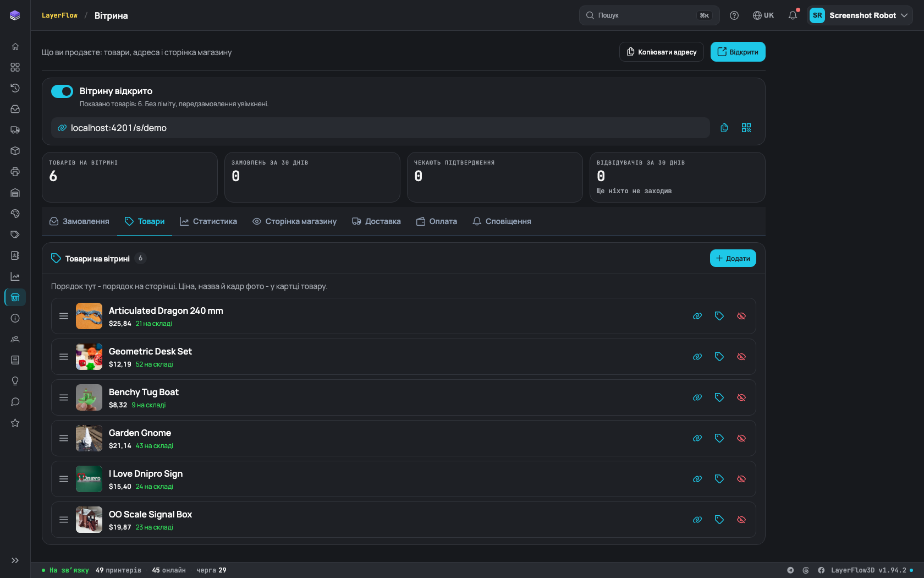Hide OO Scale Signal Box from storefront
The image size is (924, 578).
[741, 520]
